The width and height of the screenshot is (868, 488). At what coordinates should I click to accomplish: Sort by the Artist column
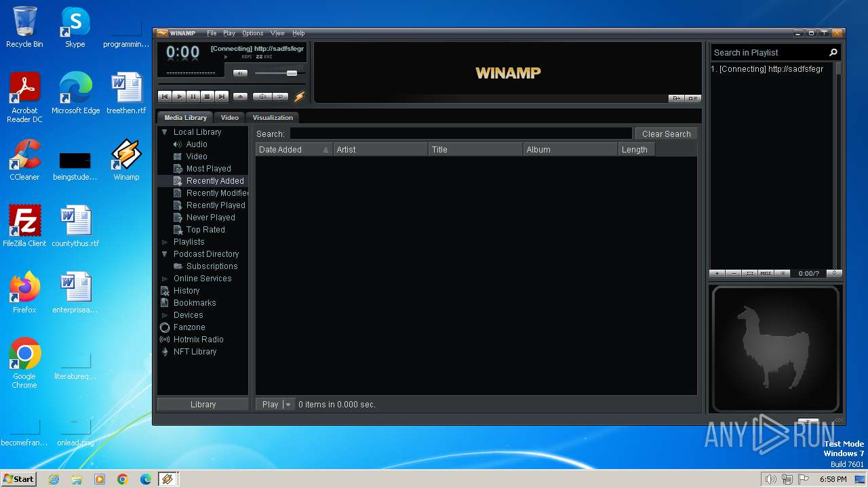(380, 150)
